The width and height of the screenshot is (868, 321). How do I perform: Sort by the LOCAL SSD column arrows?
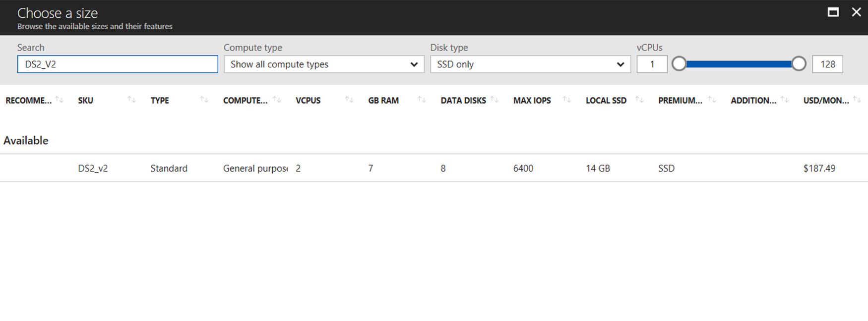pyautogui.click(x=639, y=100)
